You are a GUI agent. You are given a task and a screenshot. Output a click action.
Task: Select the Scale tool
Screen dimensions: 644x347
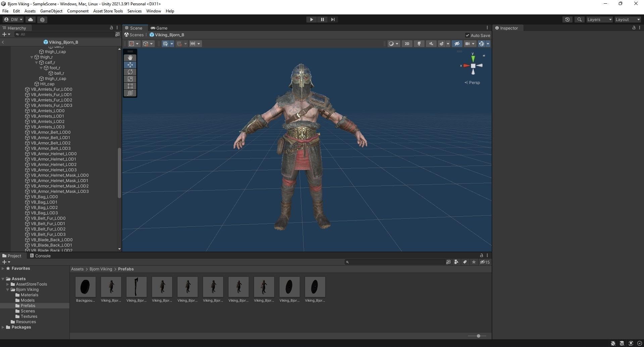coord(130,79)
